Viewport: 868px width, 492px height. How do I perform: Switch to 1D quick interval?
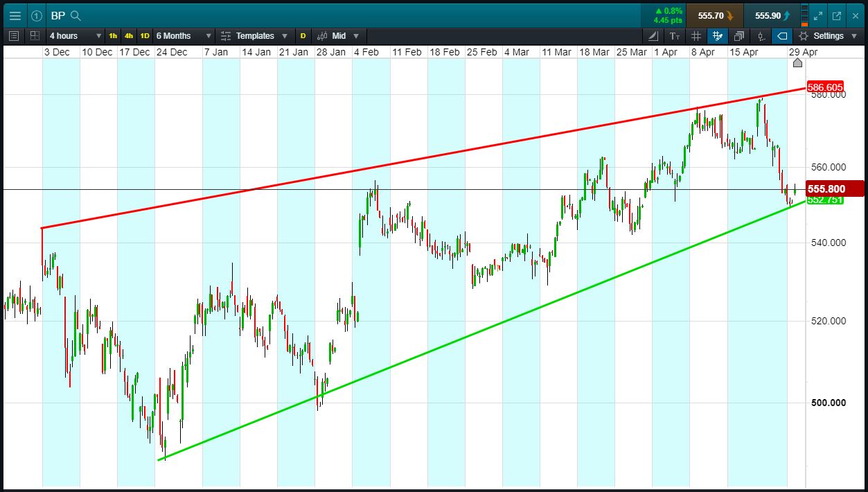coord(145,36)
